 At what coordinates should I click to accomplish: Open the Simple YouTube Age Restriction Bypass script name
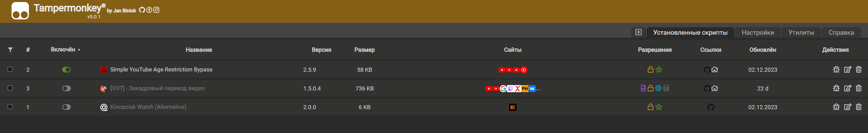161,69
